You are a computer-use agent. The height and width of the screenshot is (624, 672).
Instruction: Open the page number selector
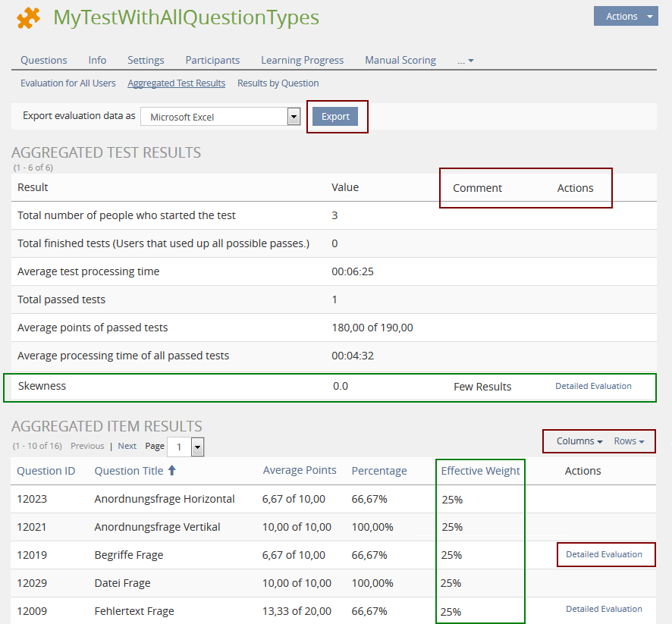pos(197,447)
